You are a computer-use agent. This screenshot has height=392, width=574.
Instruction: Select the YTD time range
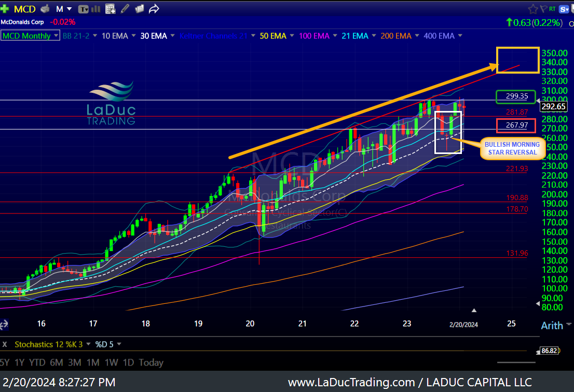tap(37, 362)
